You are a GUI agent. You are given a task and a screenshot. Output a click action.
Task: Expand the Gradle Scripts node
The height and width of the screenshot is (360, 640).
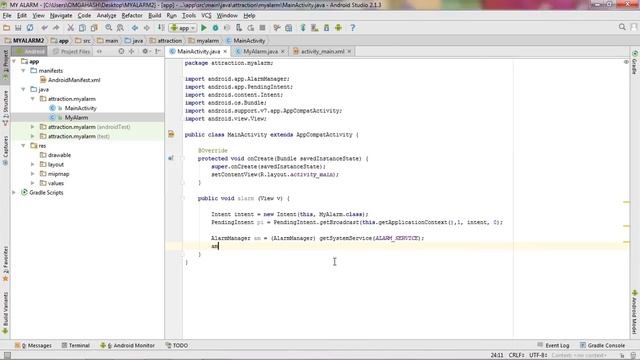pyautogui.click(x=14, y=193)
